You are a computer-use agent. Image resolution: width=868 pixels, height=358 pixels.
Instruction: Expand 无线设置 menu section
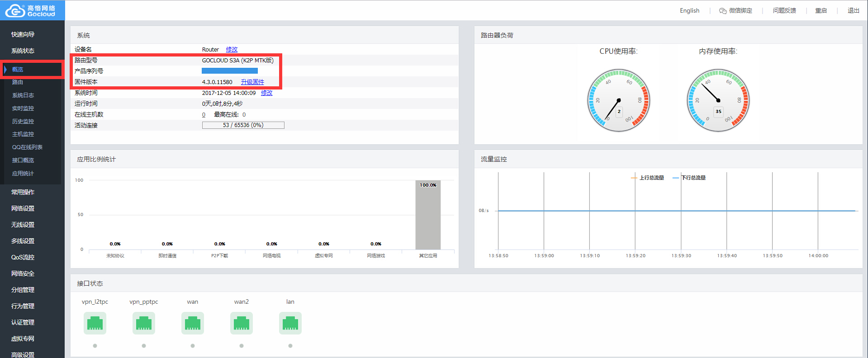(23, 225)
